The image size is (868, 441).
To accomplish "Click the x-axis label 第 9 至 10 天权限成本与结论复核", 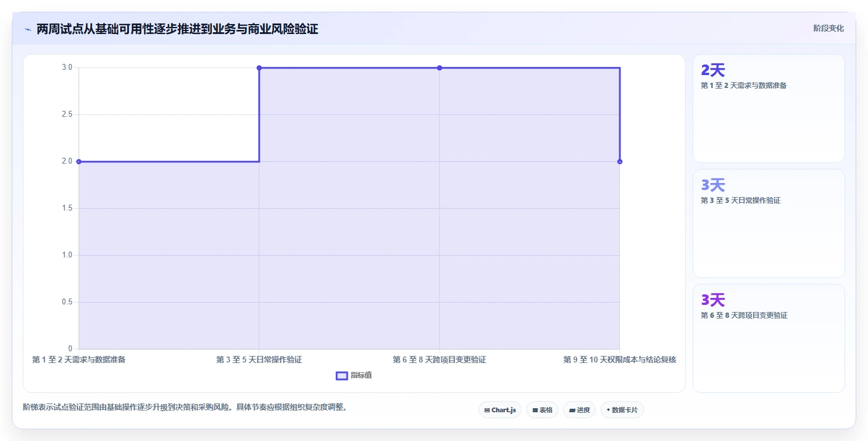I will click(x=620, y=359).
